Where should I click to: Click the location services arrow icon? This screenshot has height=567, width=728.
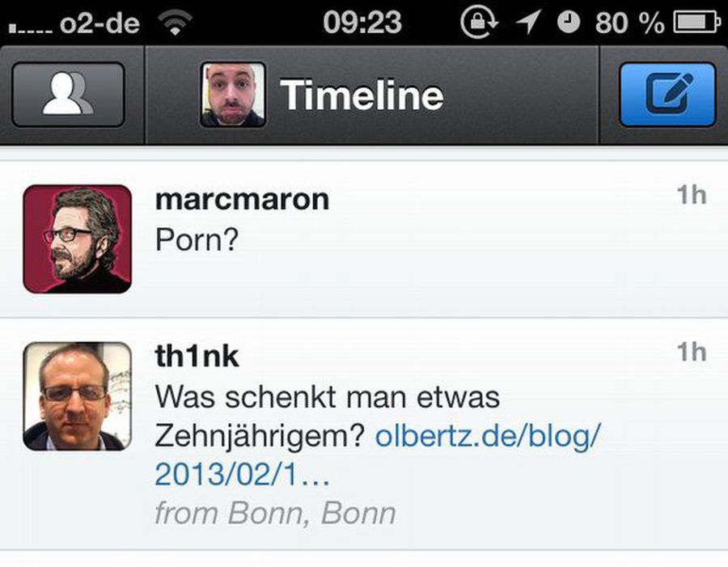click(528, 23)
